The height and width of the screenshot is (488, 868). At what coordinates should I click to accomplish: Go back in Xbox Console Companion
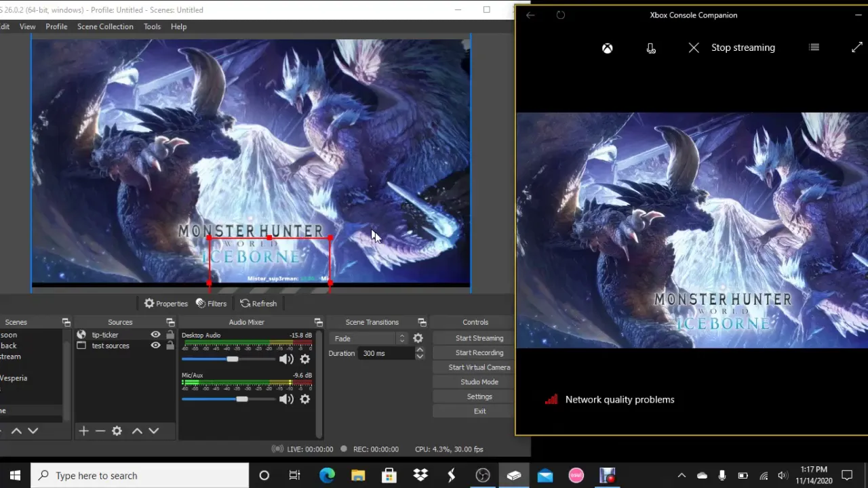(530, 15)
